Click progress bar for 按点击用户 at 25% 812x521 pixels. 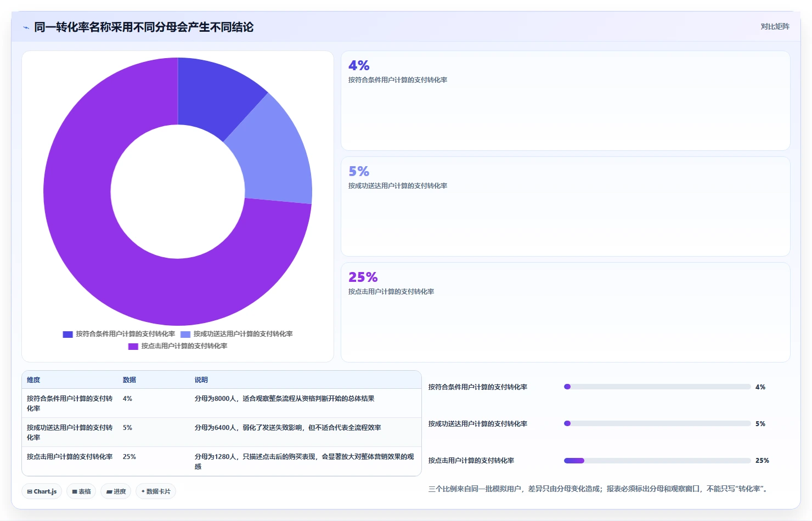[x=657, y=461]
